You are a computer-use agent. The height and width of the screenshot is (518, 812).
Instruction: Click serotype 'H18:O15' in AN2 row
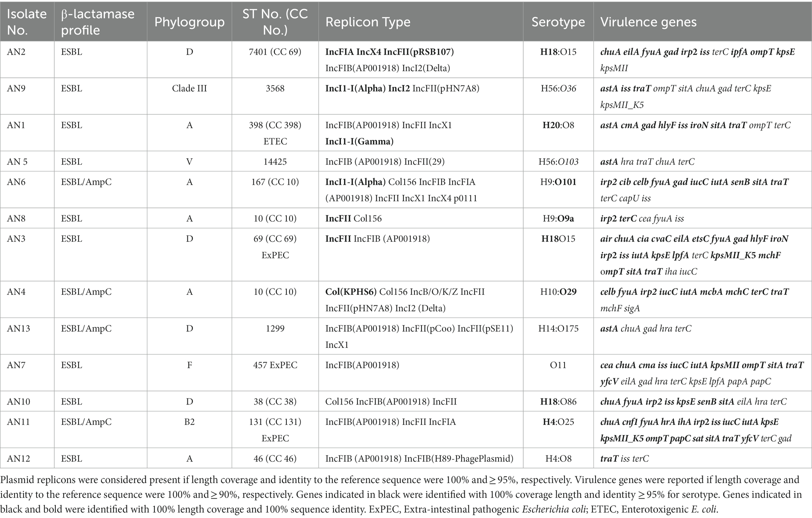[558, 52]
